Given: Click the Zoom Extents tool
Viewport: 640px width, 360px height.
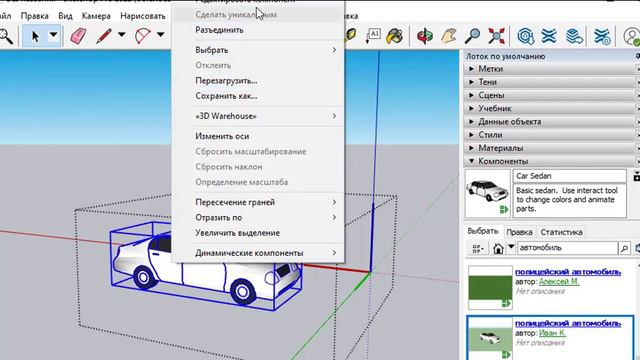Looking at the screenshot, I should [496, 36].
